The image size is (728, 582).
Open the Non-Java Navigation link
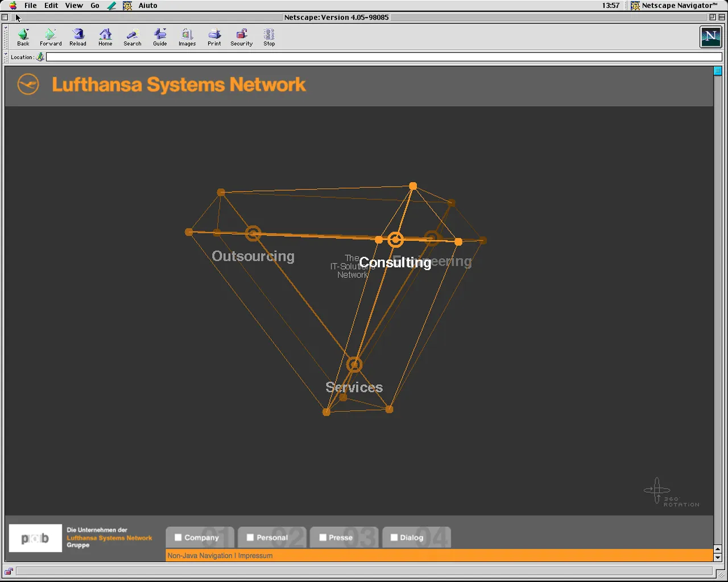200,556
